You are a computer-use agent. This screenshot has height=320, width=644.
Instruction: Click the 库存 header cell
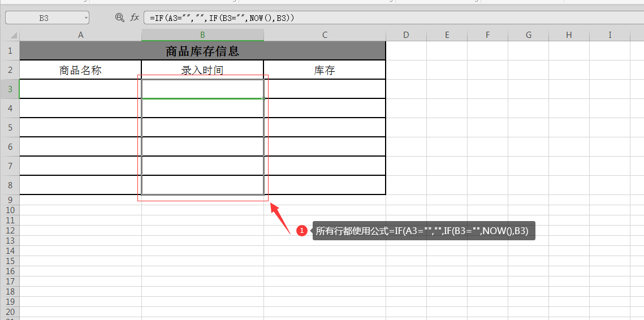[325, 70]
